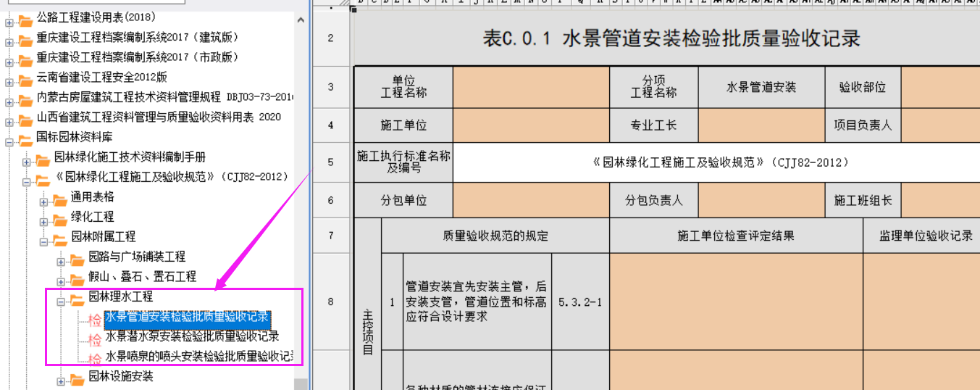
Task: Expand 假山、叠石、置石工程 node
Action: 62,281
